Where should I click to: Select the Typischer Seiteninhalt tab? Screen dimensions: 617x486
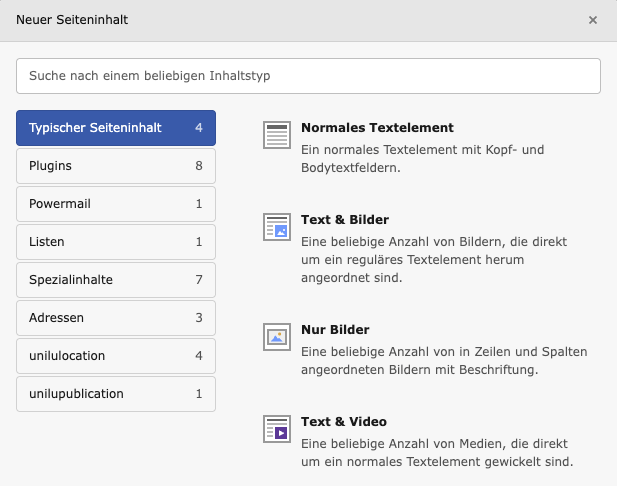[x=116, y=128]
